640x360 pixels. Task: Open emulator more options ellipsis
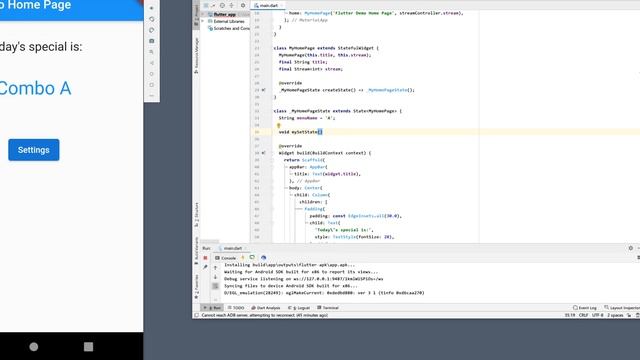click(152, 96)
